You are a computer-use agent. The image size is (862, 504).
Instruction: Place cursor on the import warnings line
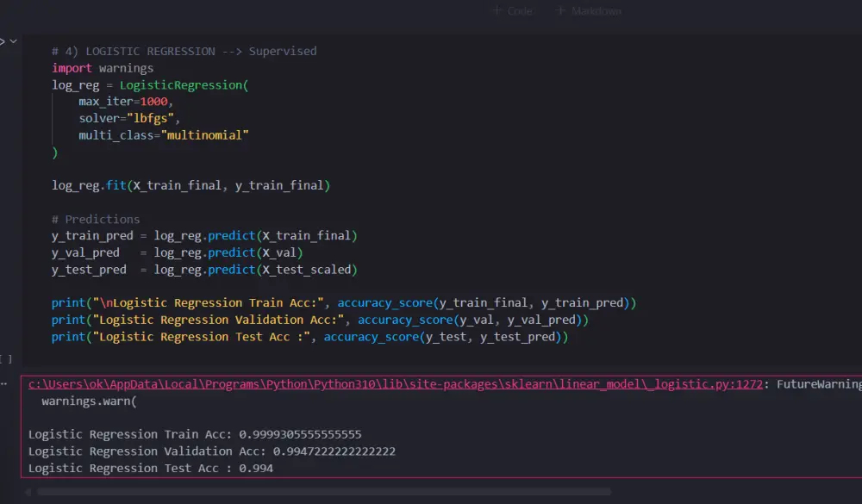[x=103, y=68]
